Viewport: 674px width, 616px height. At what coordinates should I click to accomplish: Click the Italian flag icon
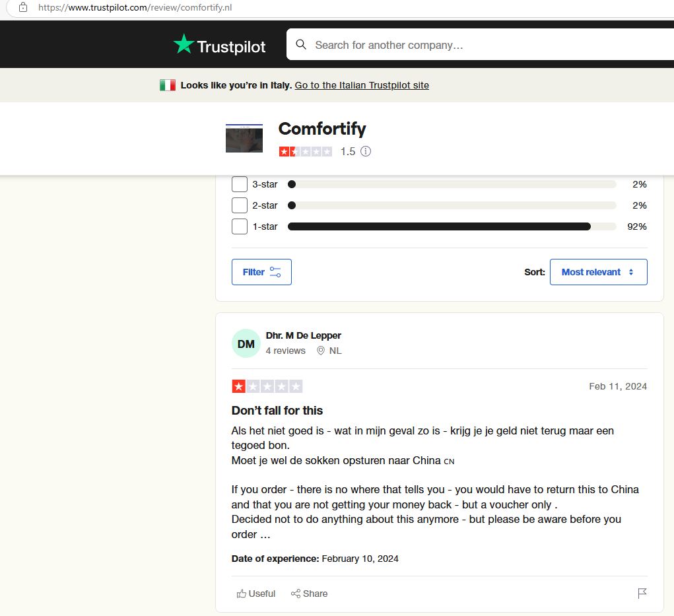[167, 85]
